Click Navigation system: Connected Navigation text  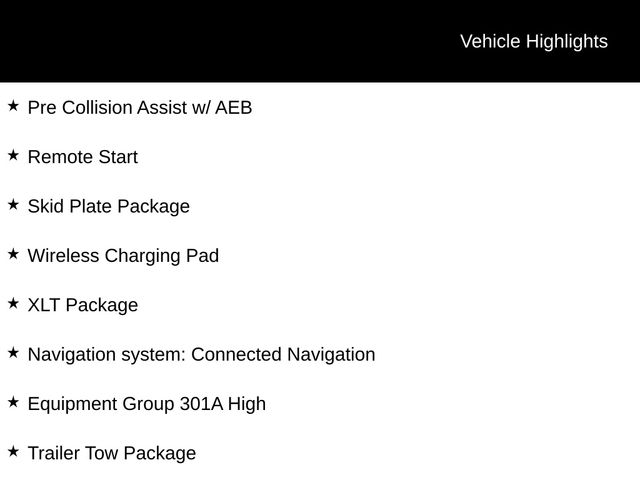click(202, 355)
